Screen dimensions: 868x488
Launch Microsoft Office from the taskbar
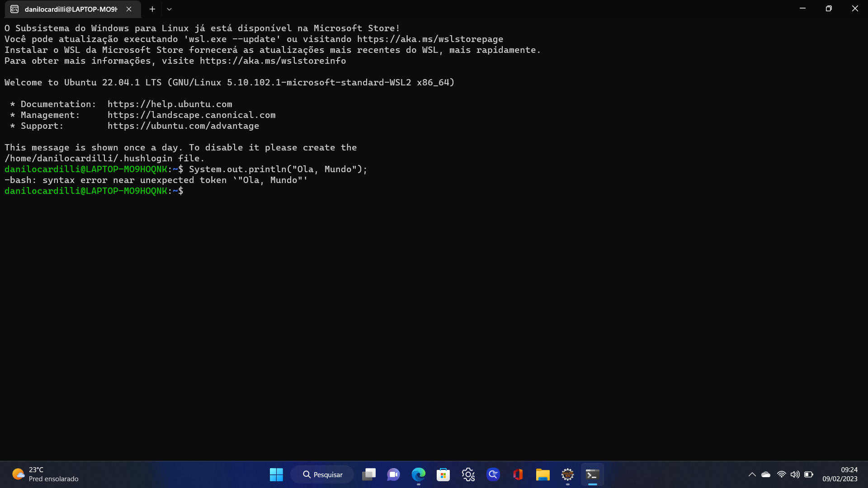point(518,474)
